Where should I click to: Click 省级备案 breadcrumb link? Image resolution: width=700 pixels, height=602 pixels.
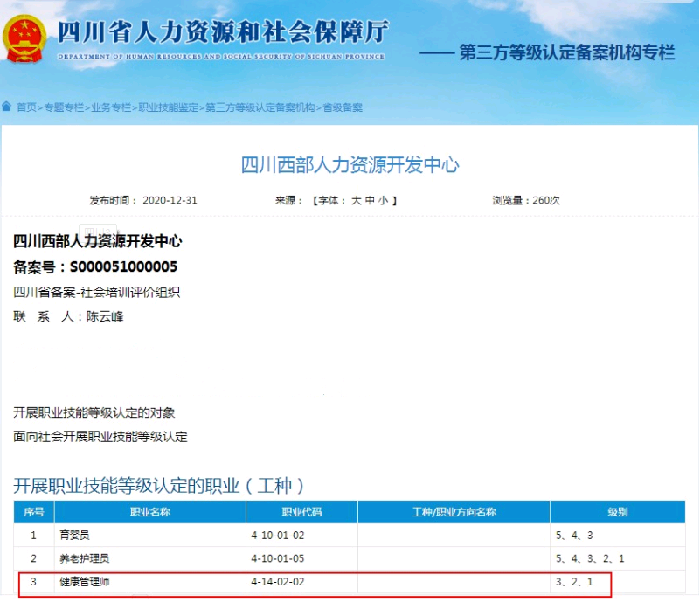click(343, 107)
